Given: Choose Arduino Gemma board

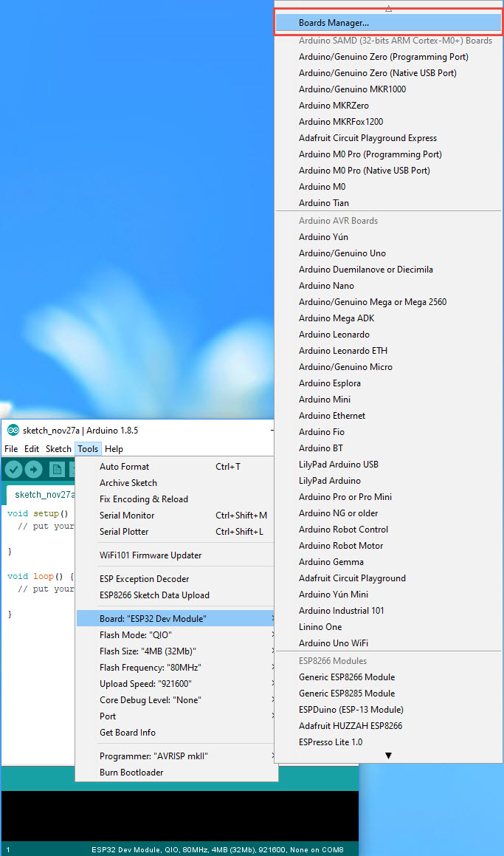Looking at the screenshot, I should click(x=388, y=562).
